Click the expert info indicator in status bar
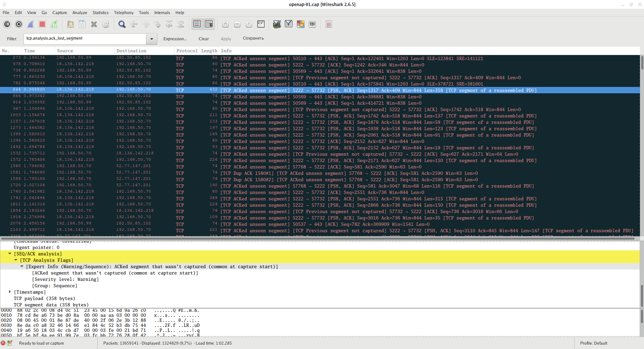 pos(3,343)
